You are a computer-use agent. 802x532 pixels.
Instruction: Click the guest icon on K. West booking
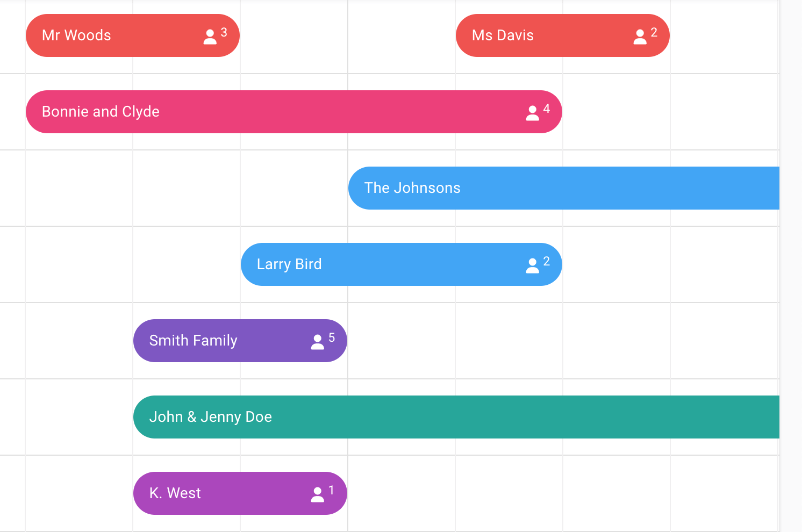click(x=317, y=495)
